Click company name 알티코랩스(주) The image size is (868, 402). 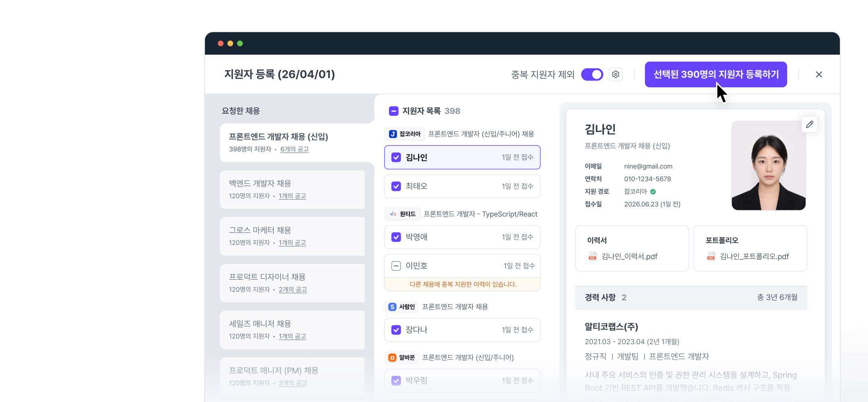[611, 327]
